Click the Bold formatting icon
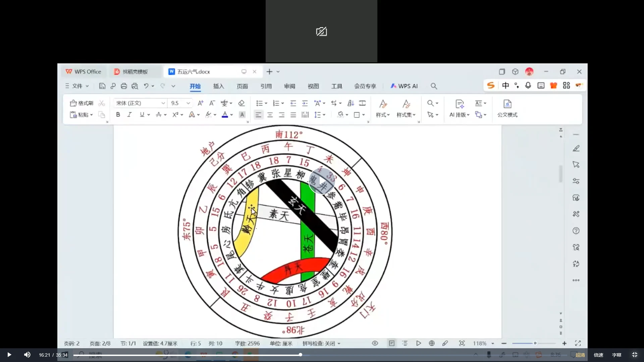The image size is (644, 362). (118, 115)
